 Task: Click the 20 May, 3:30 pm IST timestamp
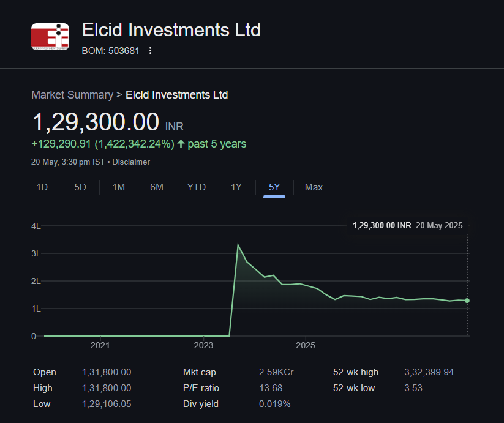tap(68, 162)
